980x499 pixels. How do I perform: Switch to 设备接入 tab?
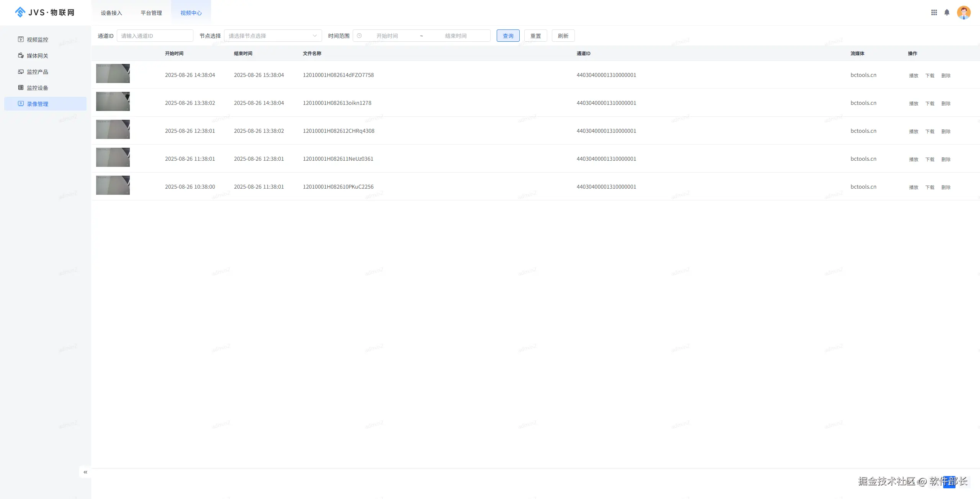coord(111,13)
